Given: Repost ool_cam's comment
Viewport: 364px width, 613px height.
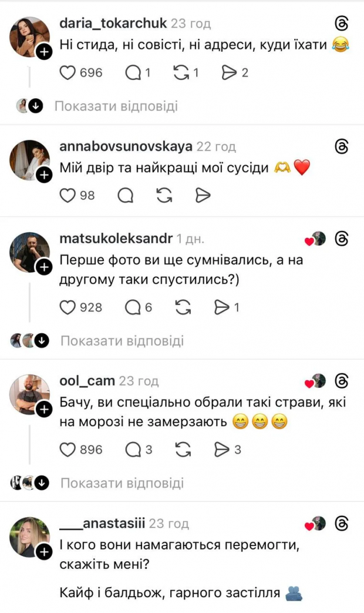Looking at the screenshot, I should pos(183,450).
